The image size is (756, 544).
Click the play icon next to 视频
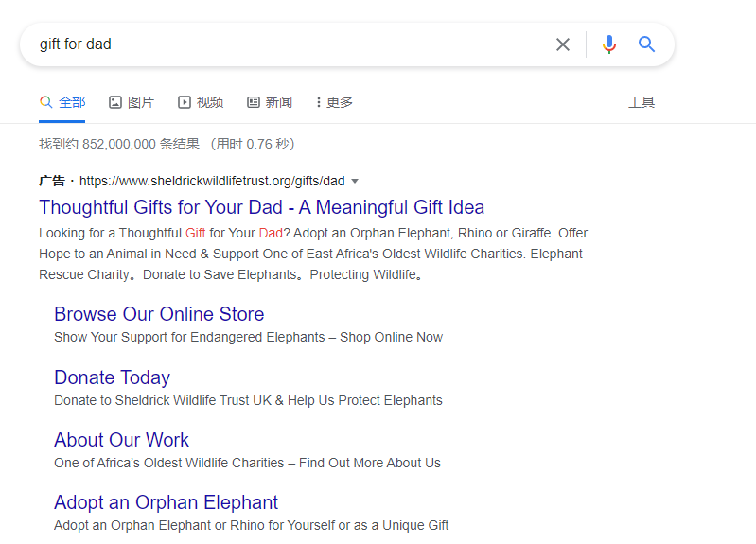[185, 102]
